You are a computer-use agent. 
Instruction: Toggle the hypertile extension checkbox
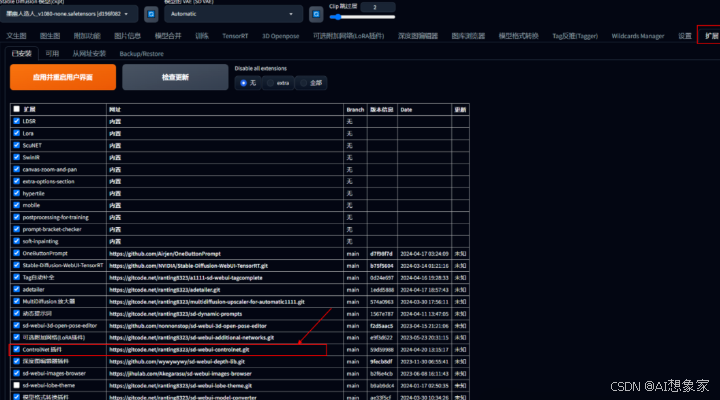(17, 193)
